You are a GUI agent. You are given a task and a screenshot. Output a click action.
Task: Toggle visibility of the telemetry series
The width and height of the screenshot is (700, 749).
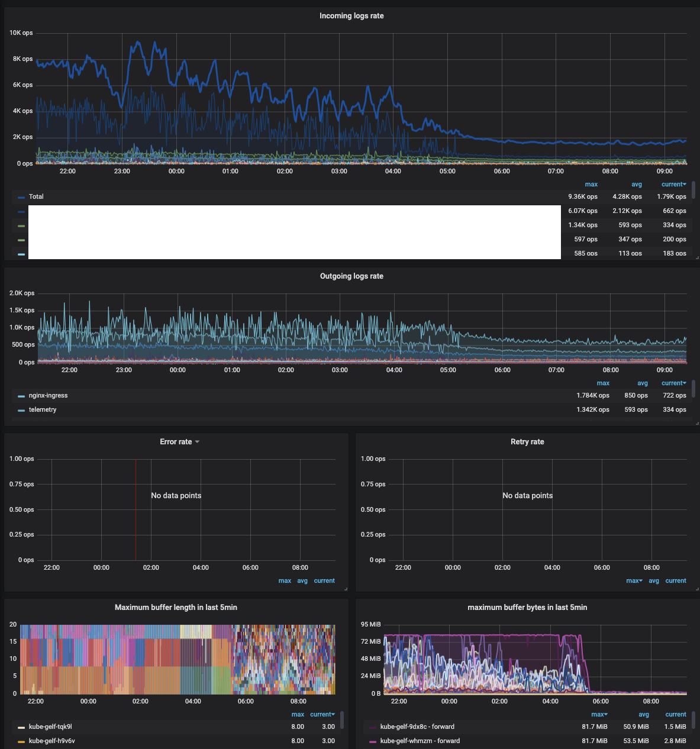point(44,409)
